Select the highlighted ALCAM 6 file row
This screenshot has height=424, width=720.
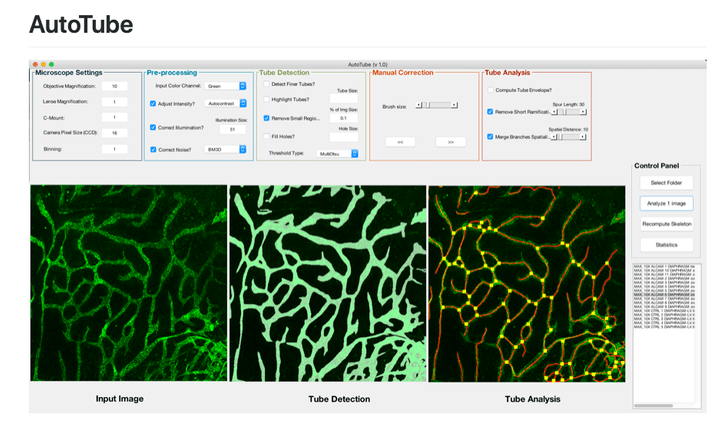664,294
